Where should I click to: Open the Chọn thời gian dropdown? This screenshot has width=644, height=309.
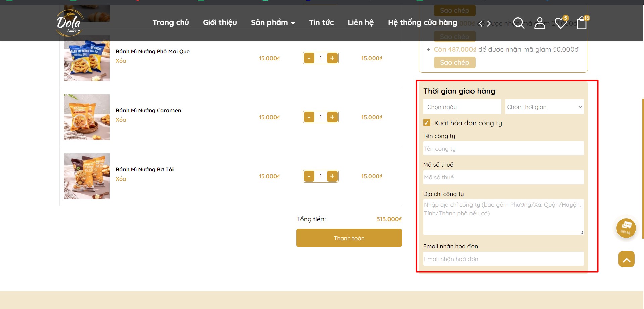[544, 107]
